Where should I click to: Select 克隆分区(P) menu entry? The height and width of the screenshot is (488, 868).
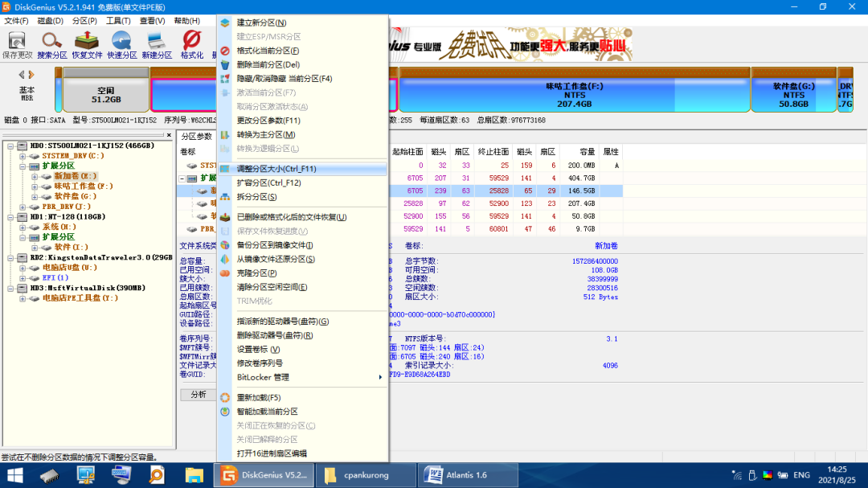(x=303, y=273)
